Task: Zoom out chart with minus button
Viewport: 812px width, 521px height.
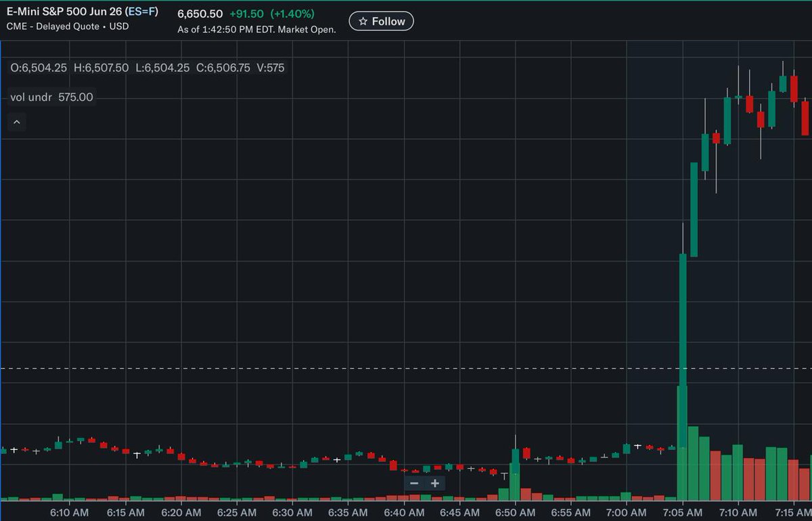Action: pos(414,483)
